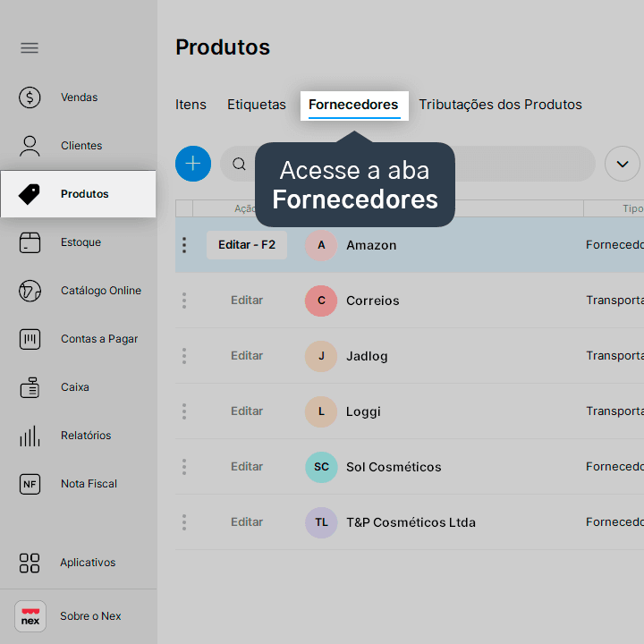Click Editar for Correios row
The width and height of the screenshot is (644, 644).
coord(247,301)
